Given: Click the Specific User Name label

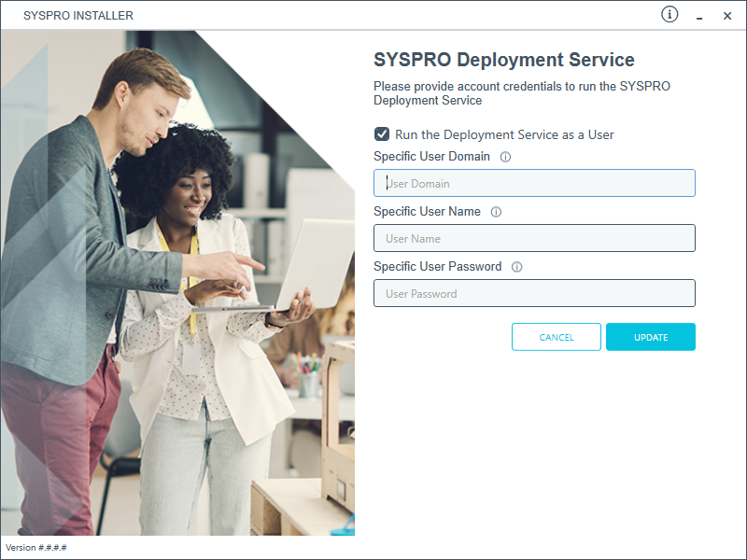Looking at the screenshot, I should click(x=427, y=212).
